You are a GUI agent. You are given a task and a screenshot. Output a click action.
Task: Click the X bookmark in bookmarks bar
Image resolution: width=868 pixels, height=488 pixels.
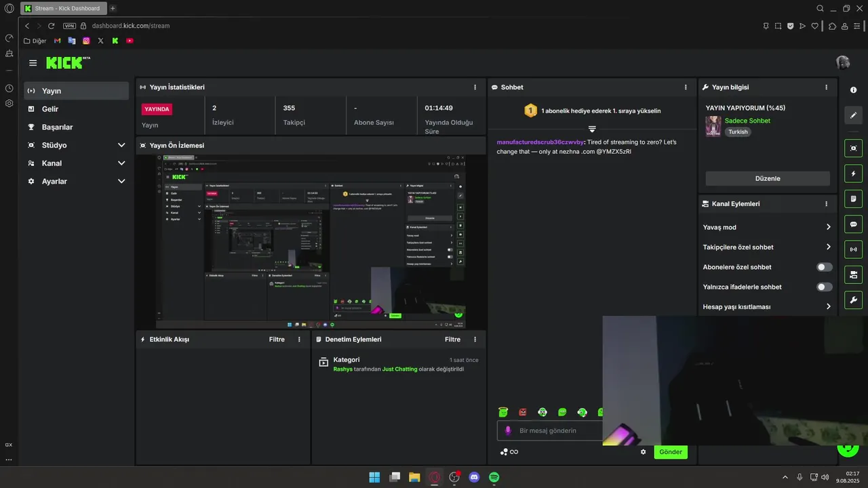pyautogui.click(x=100, y=41)
